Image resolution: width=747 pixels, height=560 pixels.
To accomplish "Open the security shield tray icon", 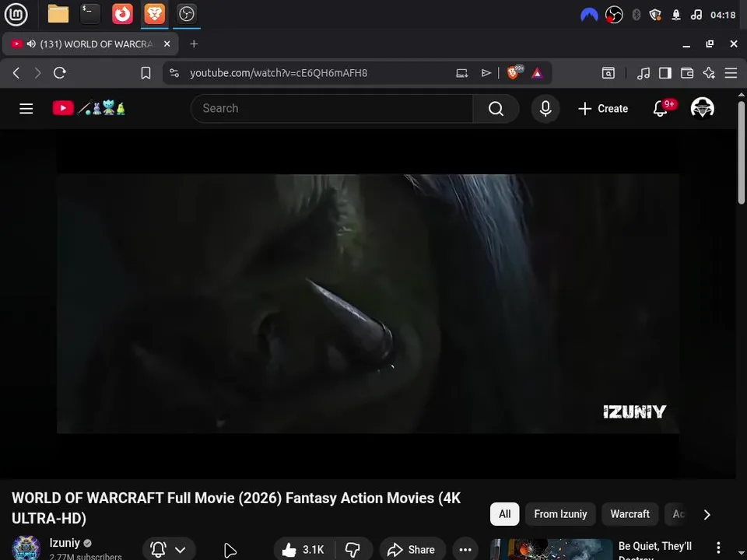I will point(655,15).
